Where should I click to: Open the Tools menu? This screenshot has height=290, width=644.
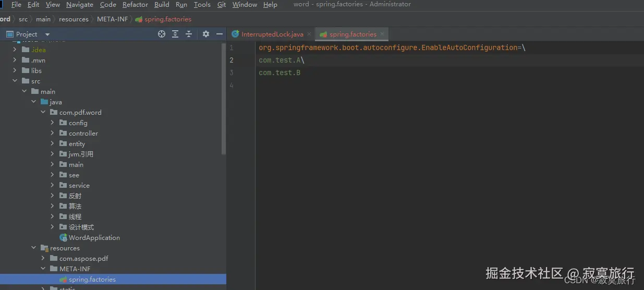pyautogui.click(x=202, y=5)
